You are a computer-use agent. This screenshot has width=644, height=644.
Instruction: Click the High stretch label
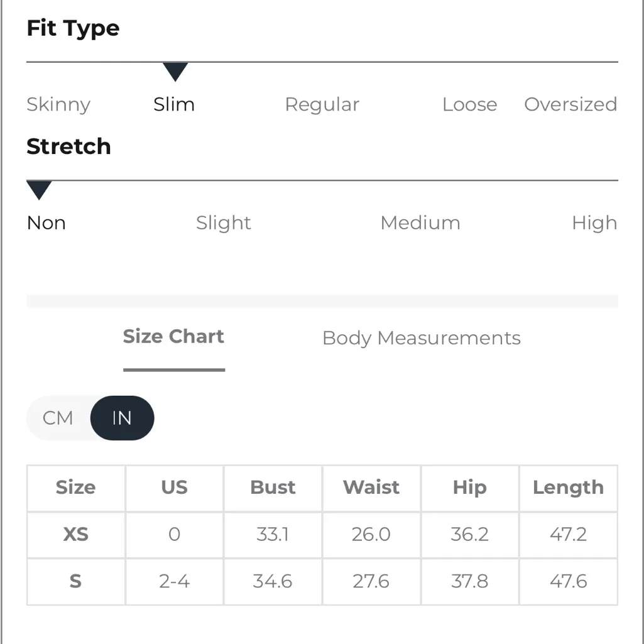pyautogui.click(x=594, y=223)
